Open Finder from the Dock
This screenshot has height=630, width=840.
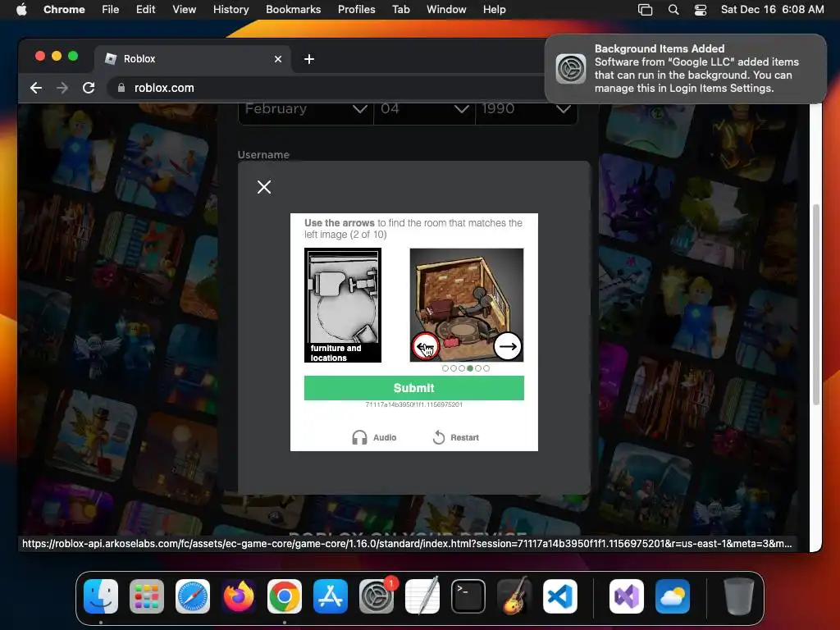101,596
